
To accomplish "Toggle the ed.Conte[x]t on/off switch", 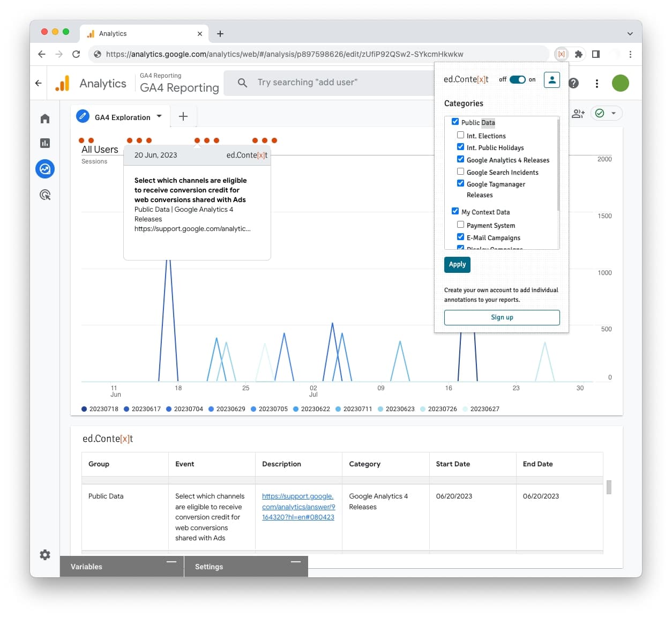I will [x=517, y=79].
